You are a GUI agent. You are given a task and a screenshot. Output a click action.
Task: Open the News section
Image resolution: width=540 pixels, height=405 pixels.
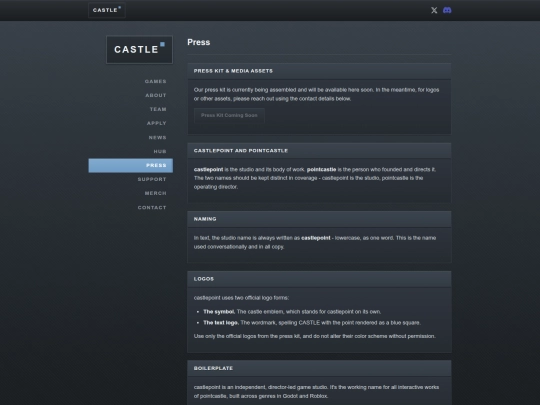[157, 137]
